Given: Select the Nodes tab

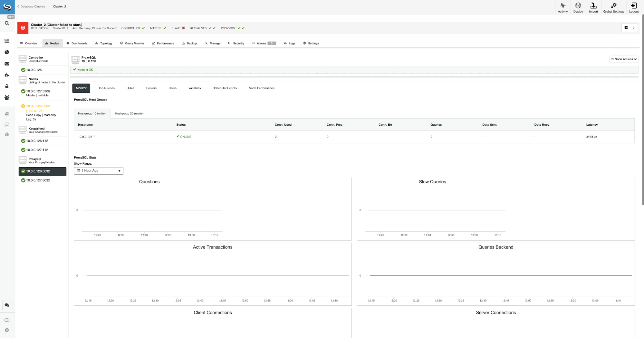Looking at the screenshot, I should (52, 43).
